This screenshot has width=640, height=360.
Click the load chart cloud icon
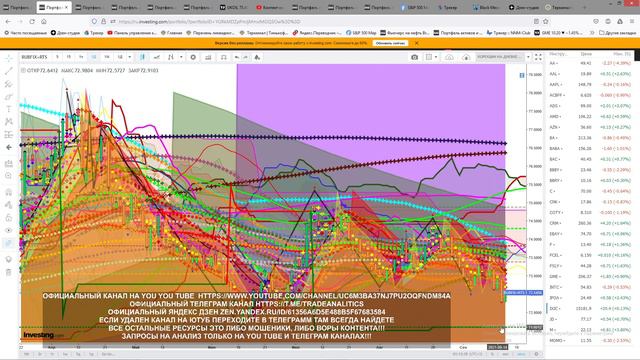pos(449,57)
